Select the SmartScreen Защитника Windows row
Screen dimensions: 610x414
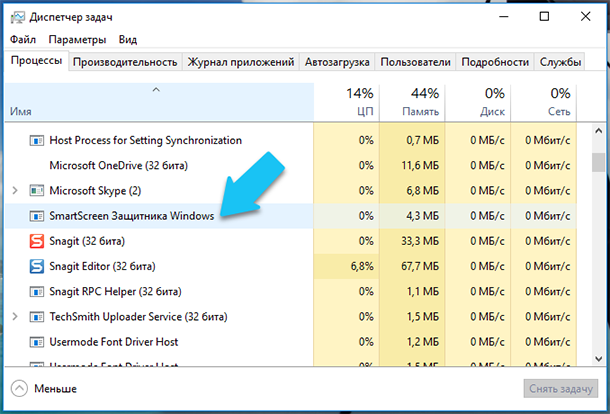point(291,216)
